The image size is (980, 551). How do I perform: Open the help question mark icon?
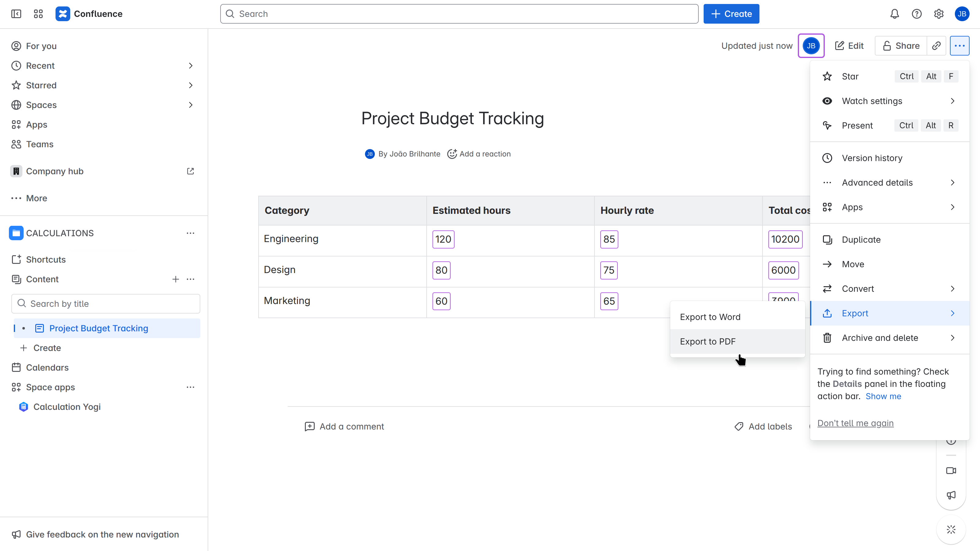(917, 14)
